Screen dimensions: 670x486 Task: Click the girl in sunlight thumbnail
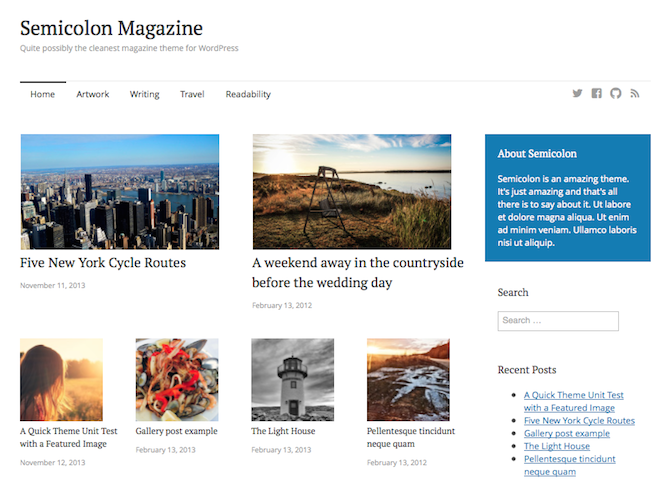61,379
